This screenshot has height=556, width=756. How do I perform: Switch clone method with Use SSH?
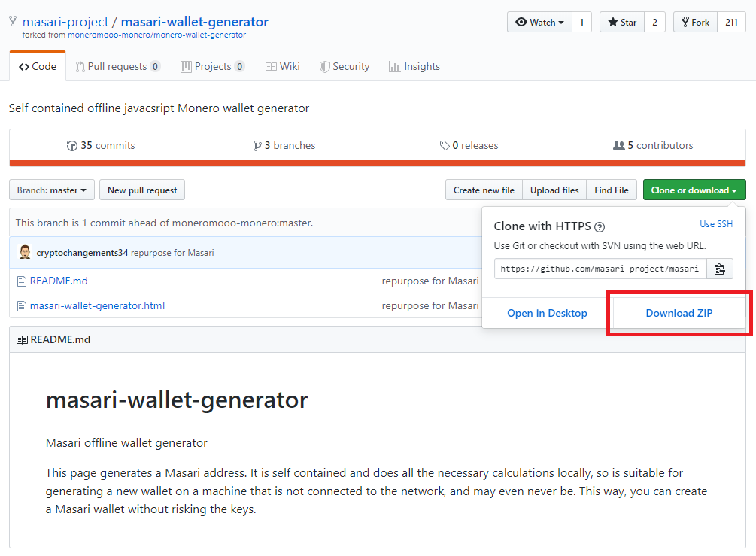coord(716,224)
